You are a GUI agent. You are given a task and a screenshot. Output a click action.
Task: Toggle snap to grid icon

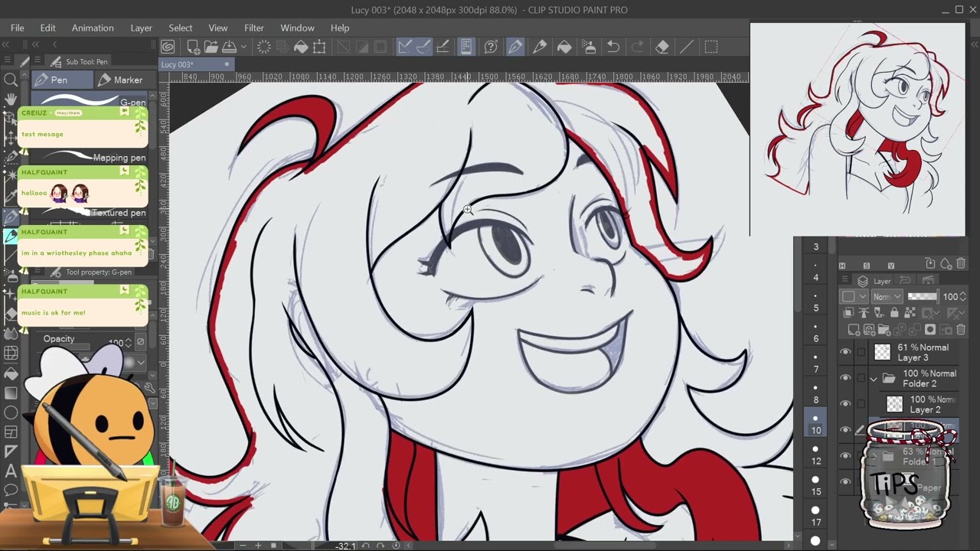coord(442,47)
